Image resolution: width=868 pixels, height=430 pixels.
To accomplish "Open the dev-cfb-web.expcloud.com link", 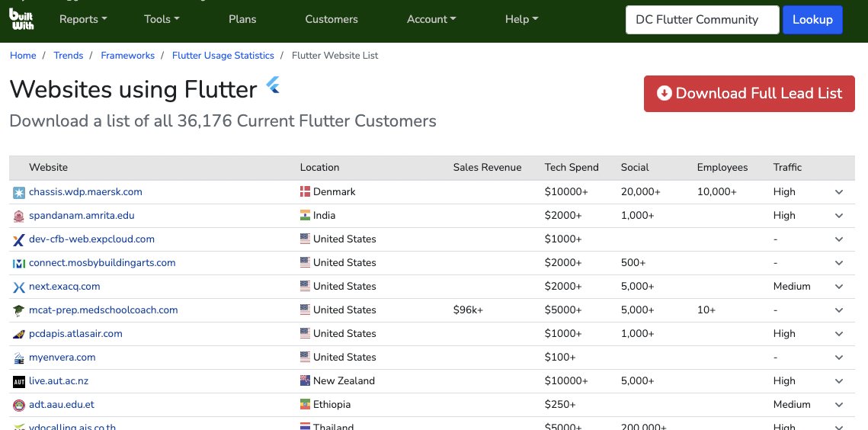I will point(91,239).
